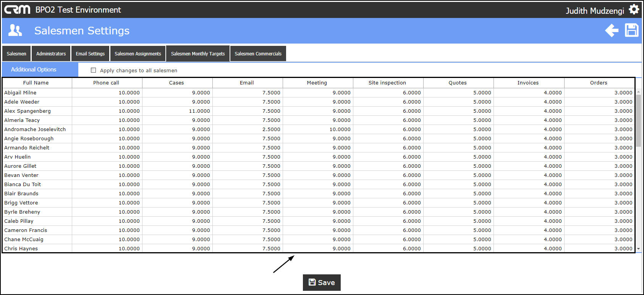
Task: Click the back arrow icon
Action: (x=612, y=31)
